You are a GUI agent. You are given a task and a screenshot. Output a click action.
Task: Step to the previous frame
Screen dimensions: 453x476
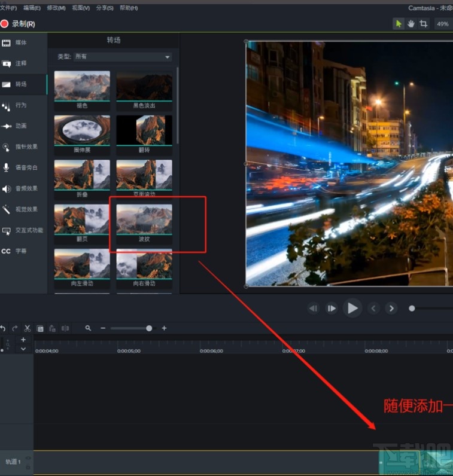pyautogui.click(x=313, y=309)
